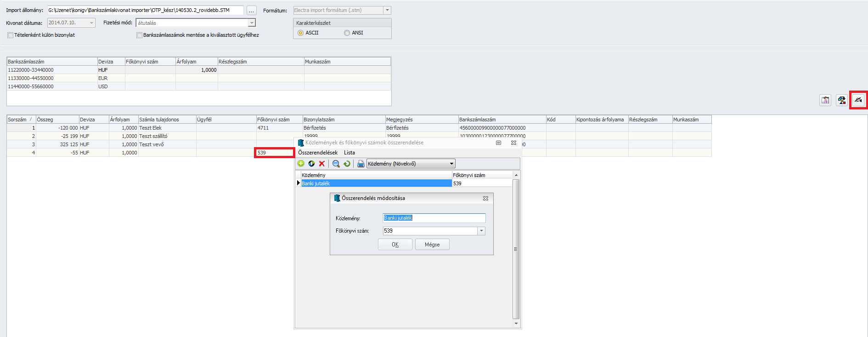Click the colored shapes assignment icon button

pyautogui.click(x=841, y=100)
